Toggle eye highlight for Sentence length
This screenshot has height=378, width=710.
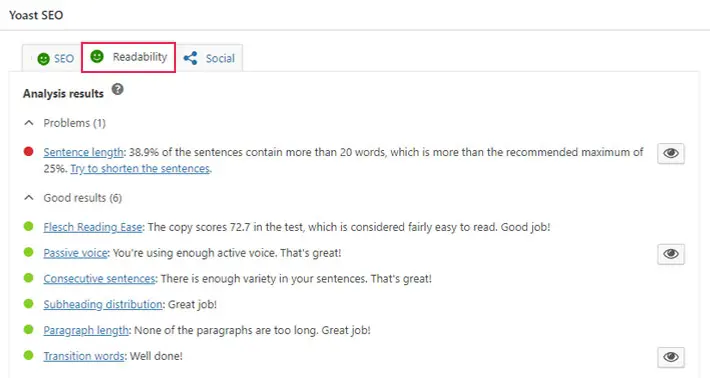(671, 153)
